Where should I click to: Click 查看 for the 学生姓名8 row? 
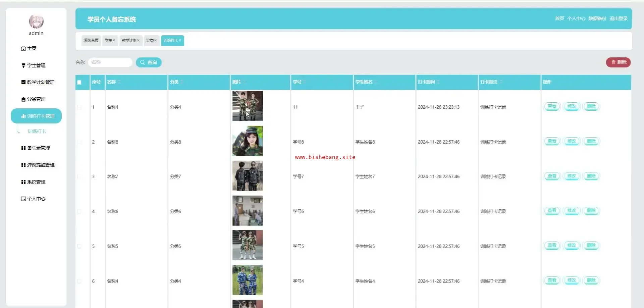[552, 141]
